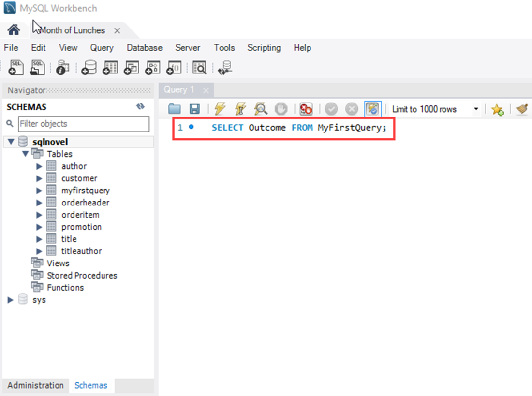This screenshot has width=532, height=396.
Task: Go to the Workbench home screen icon
Action: (14, 30)
